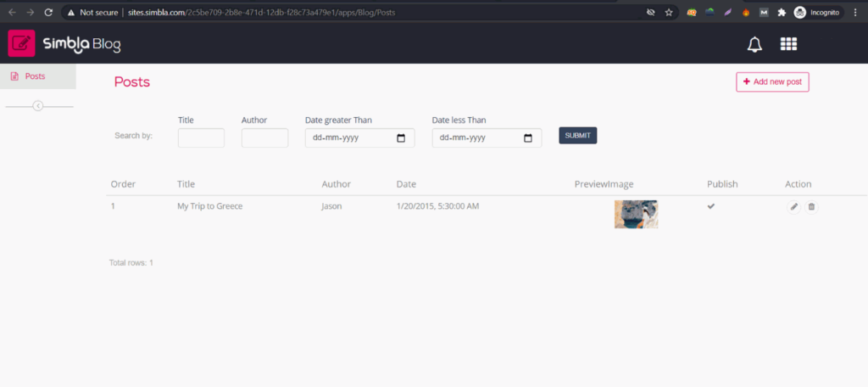Click the Total rows: 1 text
This screenshot has width=868, height=387.
(131, 263)
